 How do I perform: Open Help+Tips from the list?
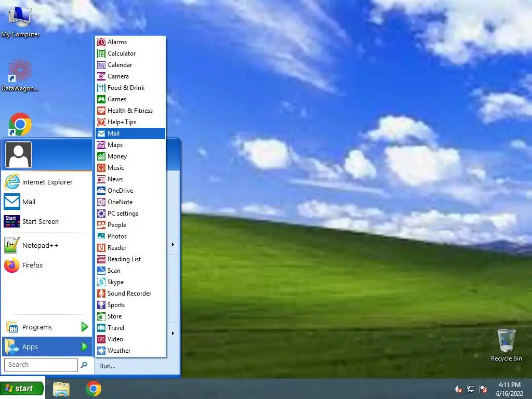(x=130, y=122)
